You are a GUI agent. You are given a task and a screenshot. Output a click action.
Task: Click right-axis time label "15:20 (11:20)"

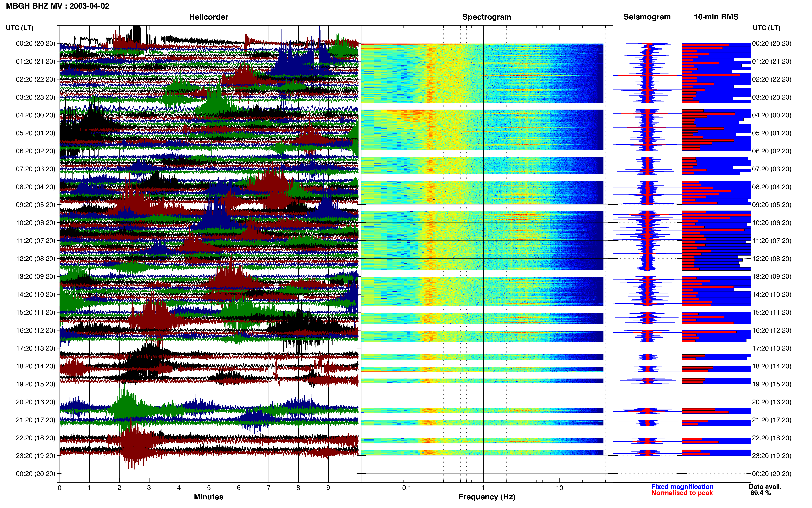coord(772,313)
